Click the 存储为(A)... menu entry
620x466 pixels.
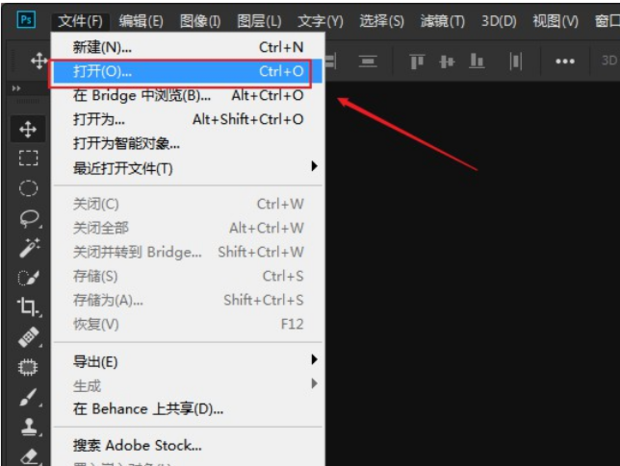pyautogui.click(x=188, y=300)
